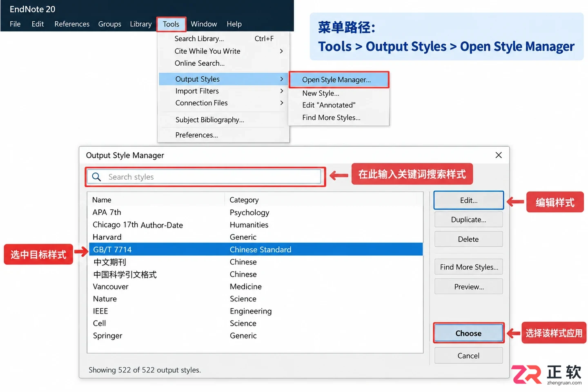The image size is (588, 392).
Task: Select the GB/T 7714 style row
Action: pos(256,249)
